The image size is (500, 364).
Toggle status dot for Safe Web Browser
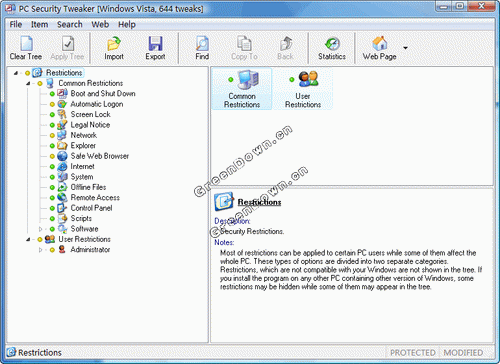pyautogui.click(x=52, y=156)
